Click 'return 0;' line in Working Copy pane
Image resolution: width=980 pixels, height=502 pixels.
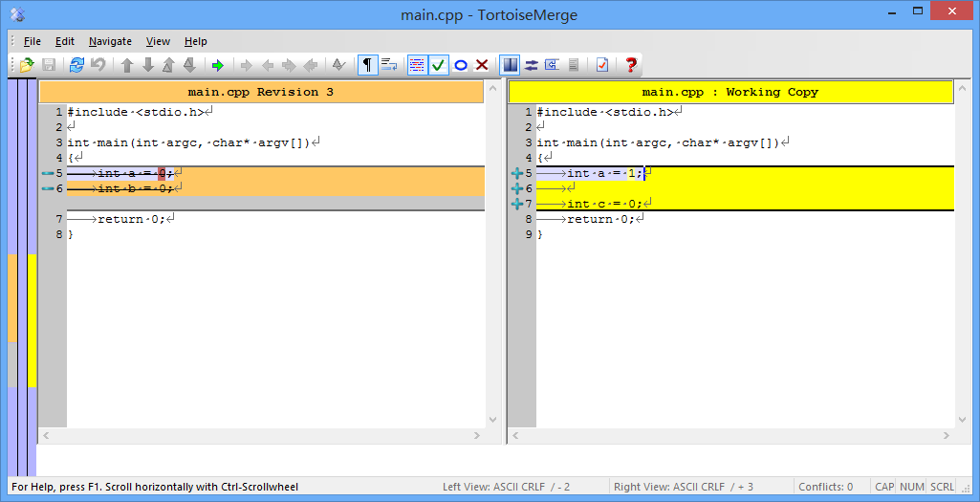[x=745, y=219]
